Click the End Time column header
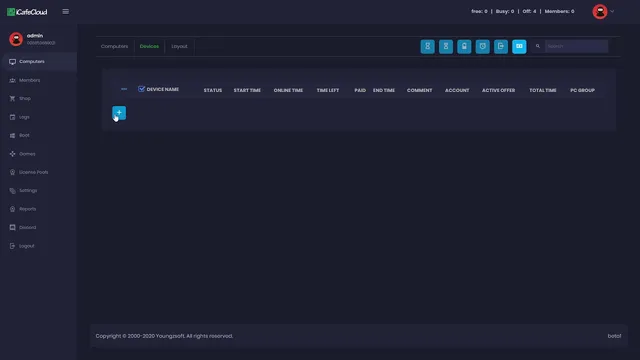Viewport: 640px width, 360px height. pos(384,90)
